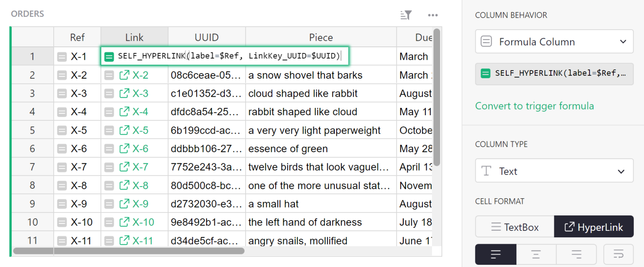Toggle text wrapping icon
Image resolution: width=644 pixels, height=267 pixels.
[618, 254]
